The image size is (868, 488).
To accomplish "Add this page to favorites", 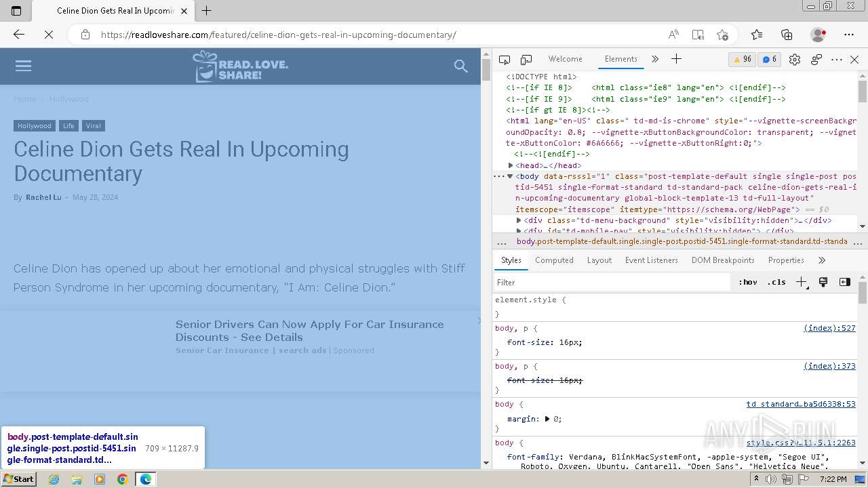I will click(722, 35).
